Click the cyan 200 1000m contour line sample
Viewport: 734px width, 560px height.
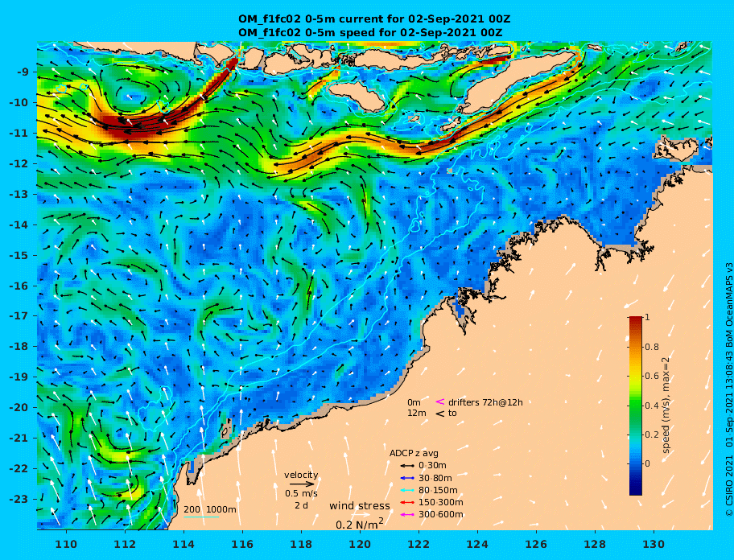(x=201, y=517)
